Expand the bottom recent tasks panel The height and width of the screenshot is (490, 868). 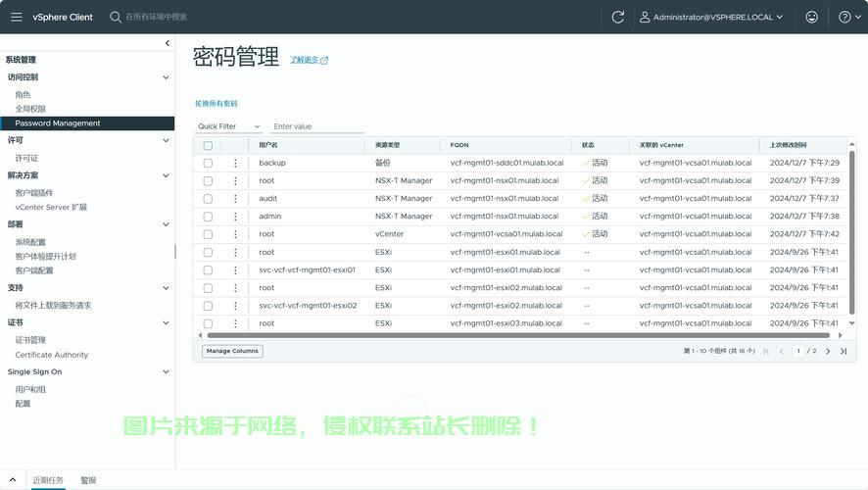[x=13, y=480]
